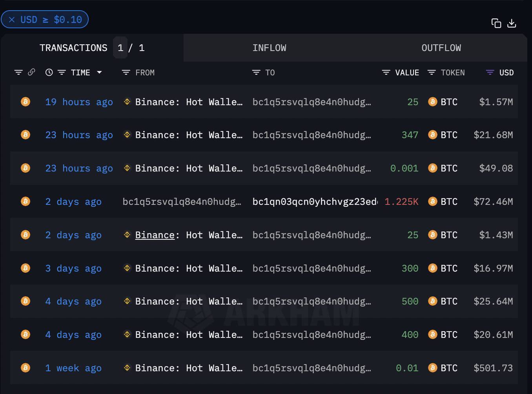Sort by the VALUE column header label
The width and height of the screenshot is (532, 394).
point(407,73)
